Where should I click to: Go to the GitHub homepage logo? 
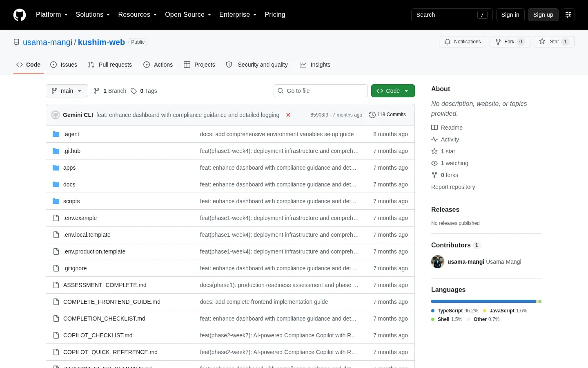click(20, 15)
